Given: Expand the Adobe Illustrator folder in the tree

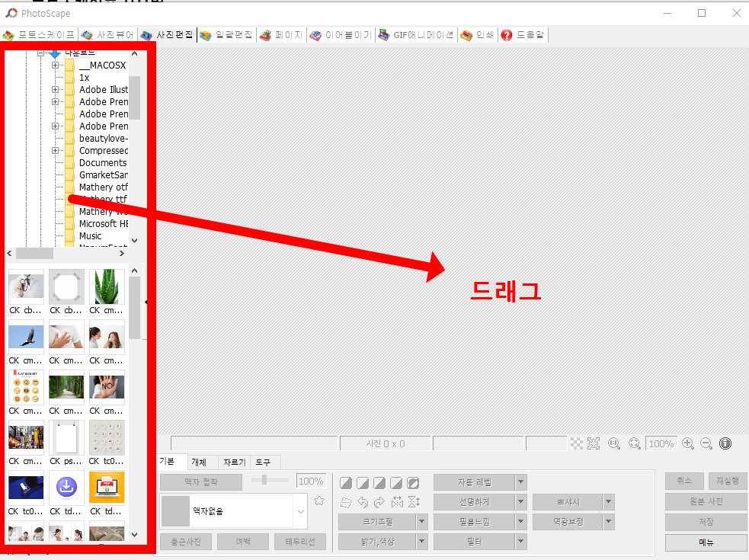Looking at the screenshot, I should click(x=55, y=89).
